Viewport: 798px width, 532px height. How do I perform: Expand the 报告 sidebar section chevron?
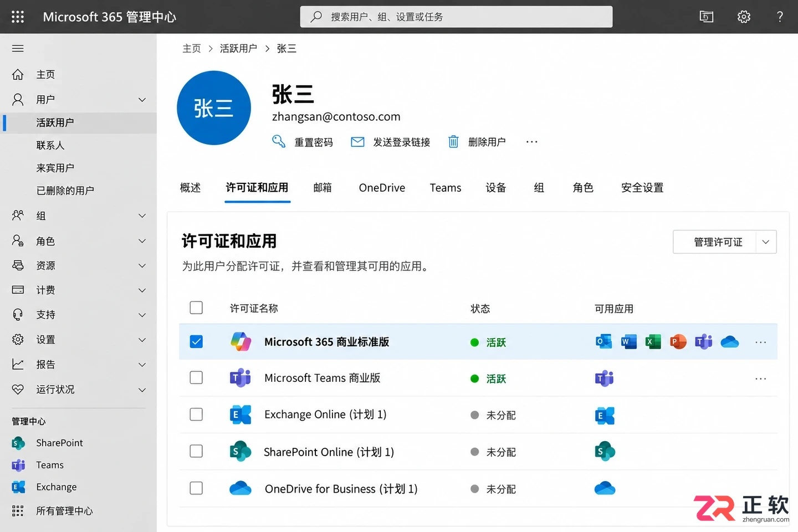pos(142,365)
